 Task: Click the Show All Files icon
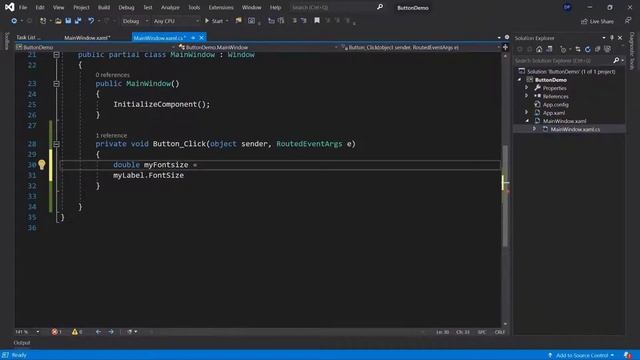click(607, 49)
